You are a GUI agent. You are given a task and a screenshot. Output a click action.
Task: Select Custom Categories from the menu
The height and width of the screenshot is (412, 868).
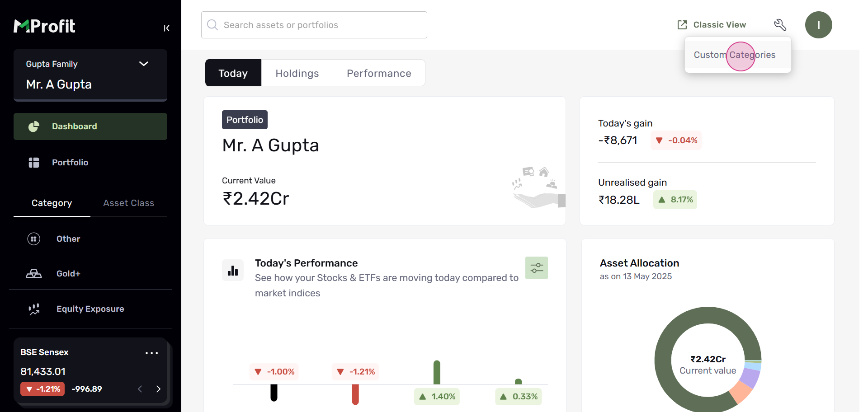pos(735,55)
